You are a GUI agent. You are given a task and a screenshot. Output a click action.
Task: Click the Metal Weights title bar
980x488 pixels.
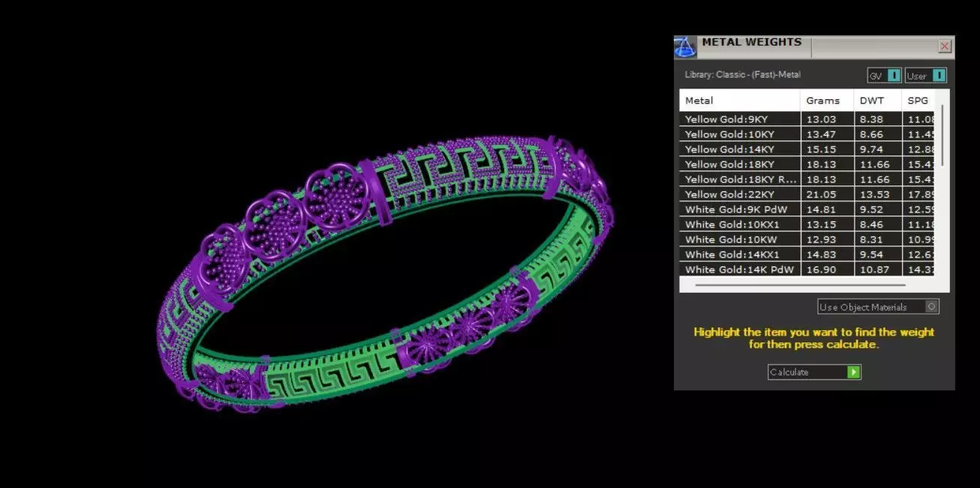[x=814, y=47]
